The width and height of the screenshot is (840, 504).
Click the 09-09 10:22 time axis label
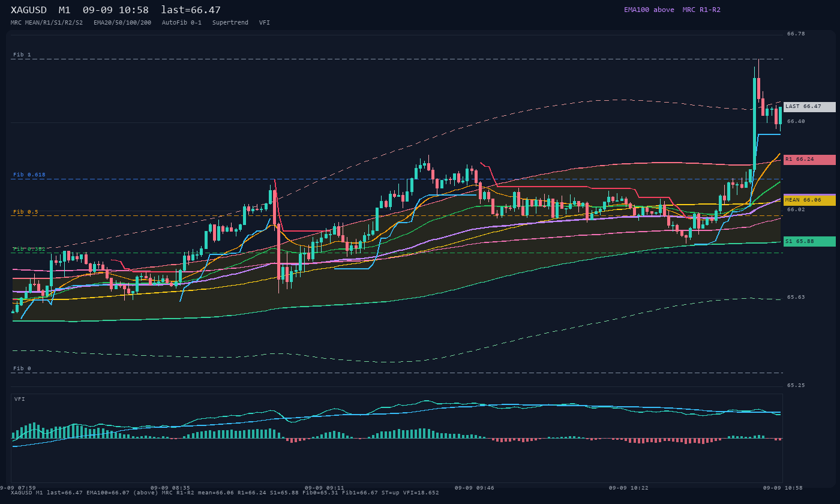(629, 488)
